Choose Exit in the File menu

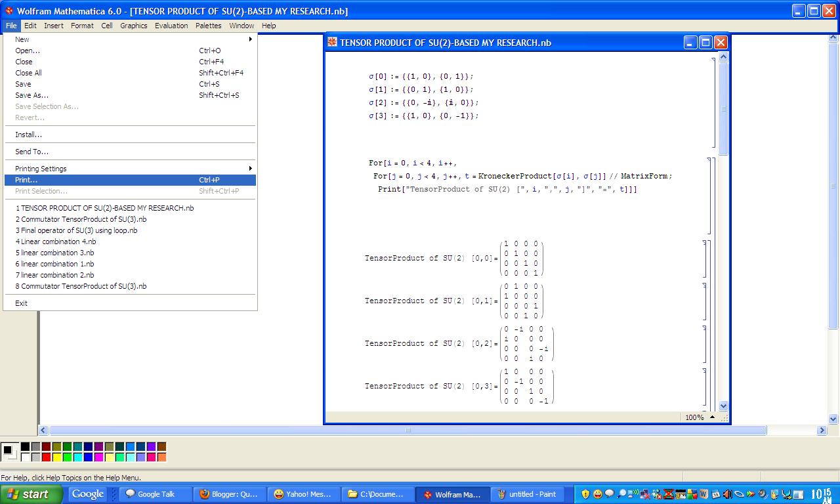(130, 303)
